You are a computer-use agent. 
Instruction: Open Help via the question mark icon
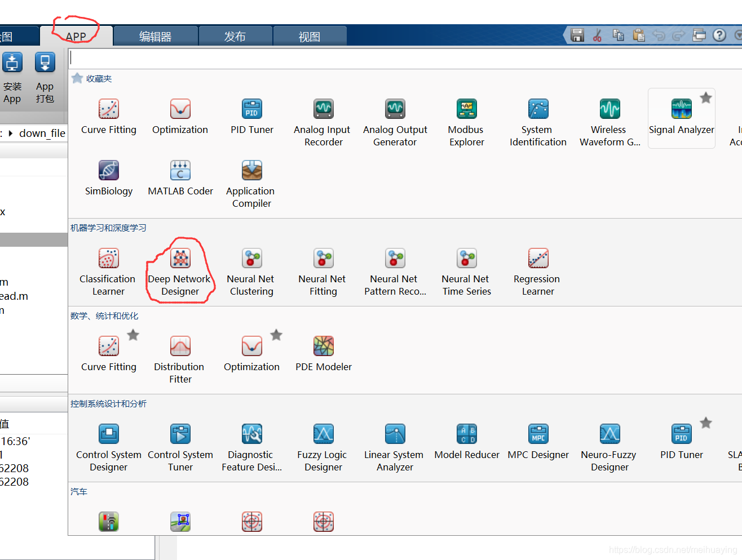click(x=719, y=35)
